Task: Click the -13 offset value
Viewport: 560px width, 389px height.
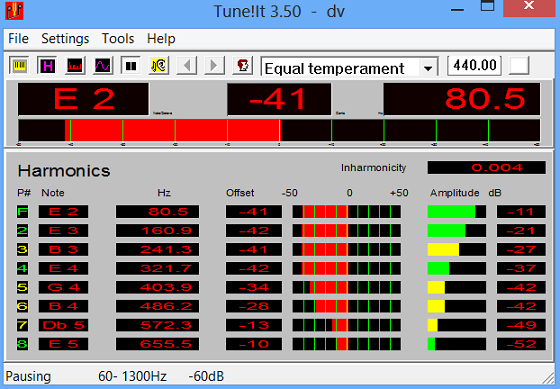Action: click(x=254, y=325)
